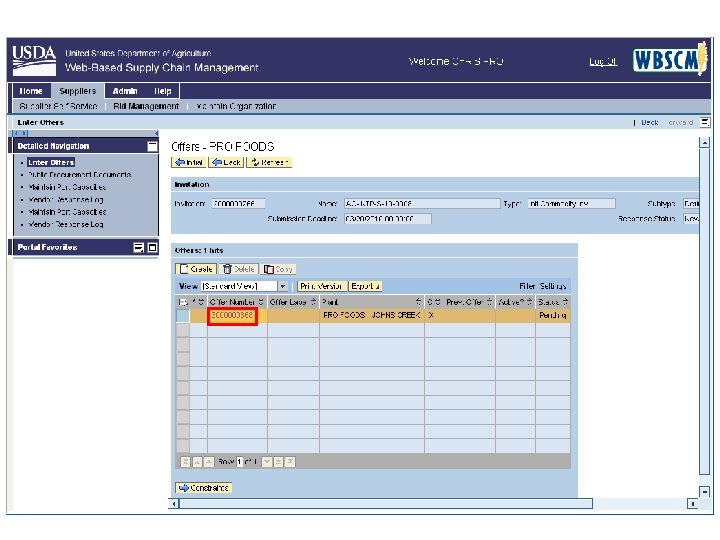Click the Initial screen arrow button

pos(189,162)
